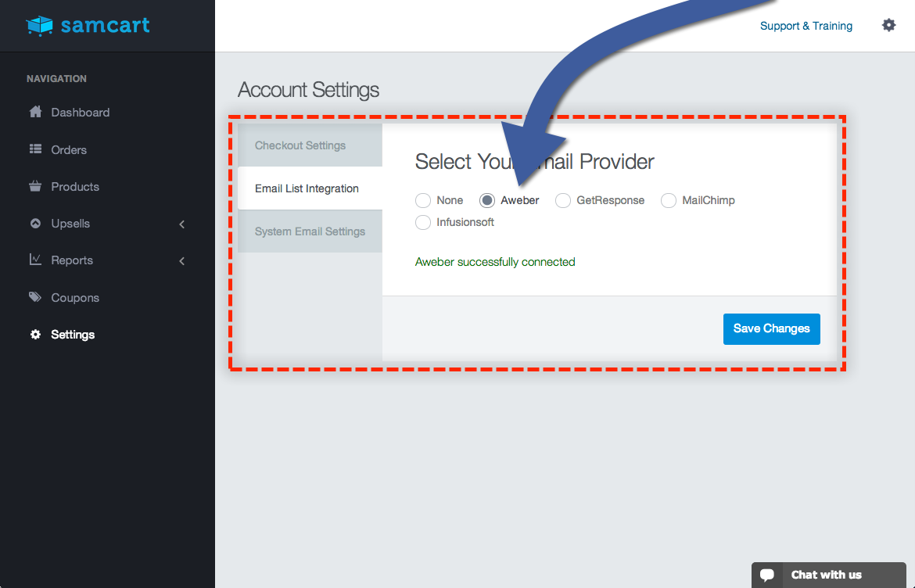Click the 'Aweber successfully connected' message
The width and height of the screenshot is (915, 588).
point(495,262)
